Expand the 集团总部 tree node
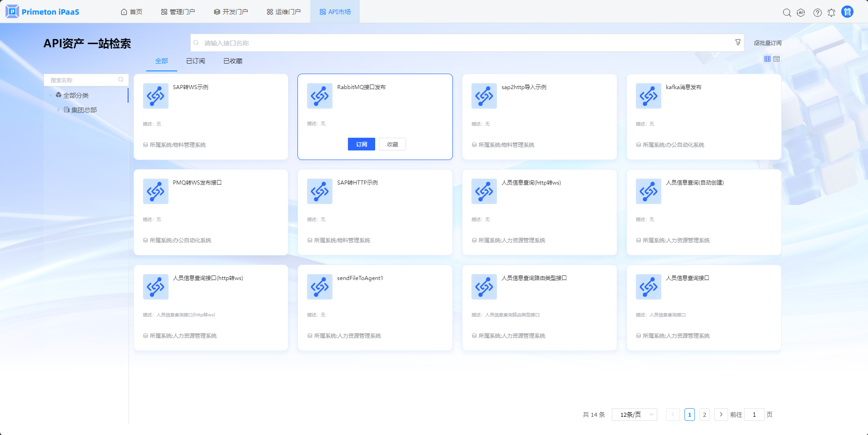Image resolution: width=868 pixels, height=435 pixels. pos(59,110)
